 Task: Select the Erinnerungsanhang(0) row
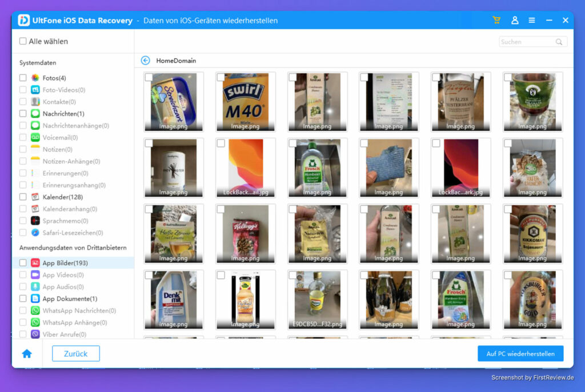73,185
